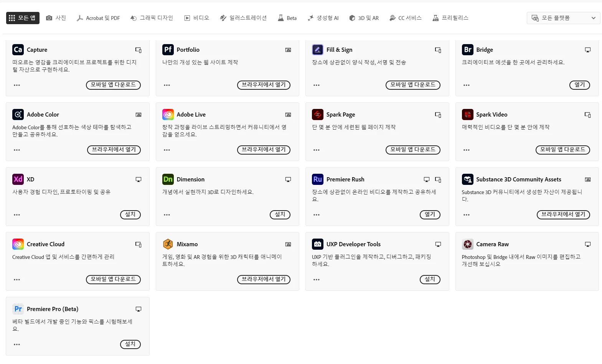Click the Substance 3D Community Assets icon

(467, 179)
